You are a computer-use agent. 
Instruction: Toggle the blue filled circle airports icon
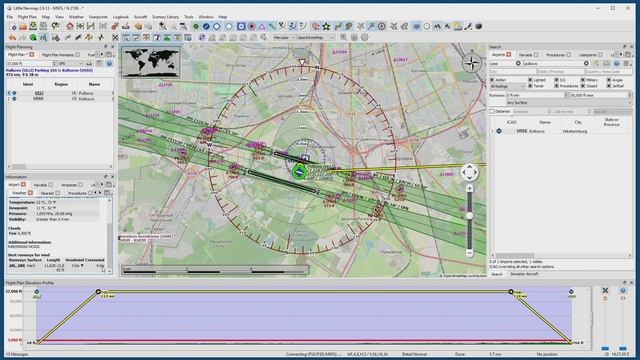pyautogui.click(x=206, y=27)
